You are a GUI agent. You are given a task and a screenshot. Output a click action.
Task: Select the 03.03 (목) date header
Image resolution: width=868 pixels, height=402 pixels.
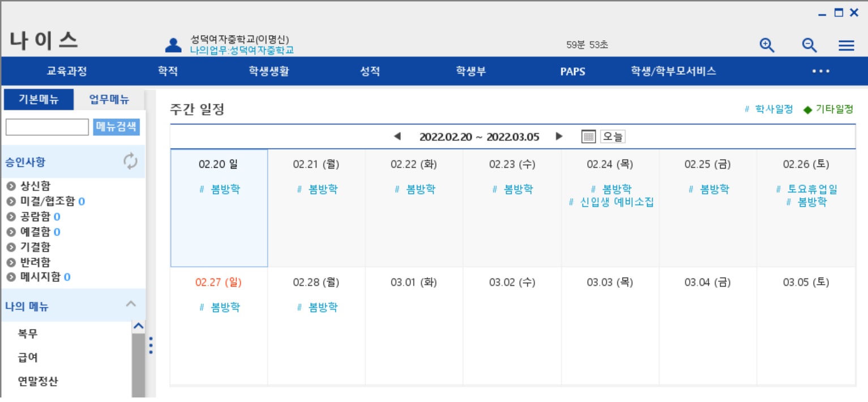610,282
